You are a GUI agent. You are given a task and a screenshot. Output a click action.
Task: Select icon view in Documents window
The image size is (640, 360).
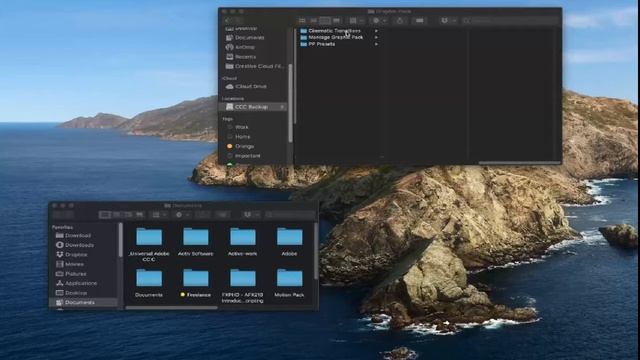click(105, 215)
